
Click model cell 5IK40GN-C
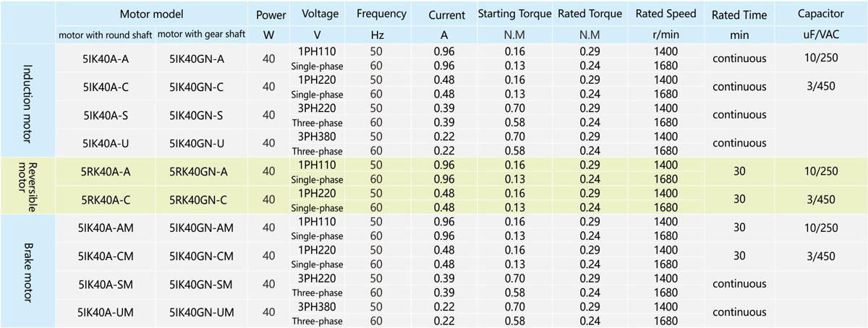(196, 87)
